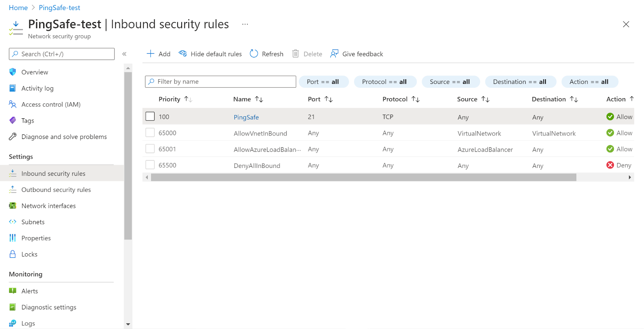644x329 pixels.
Task: Check the box for priority 100 rule
Action: click(150, 116)
